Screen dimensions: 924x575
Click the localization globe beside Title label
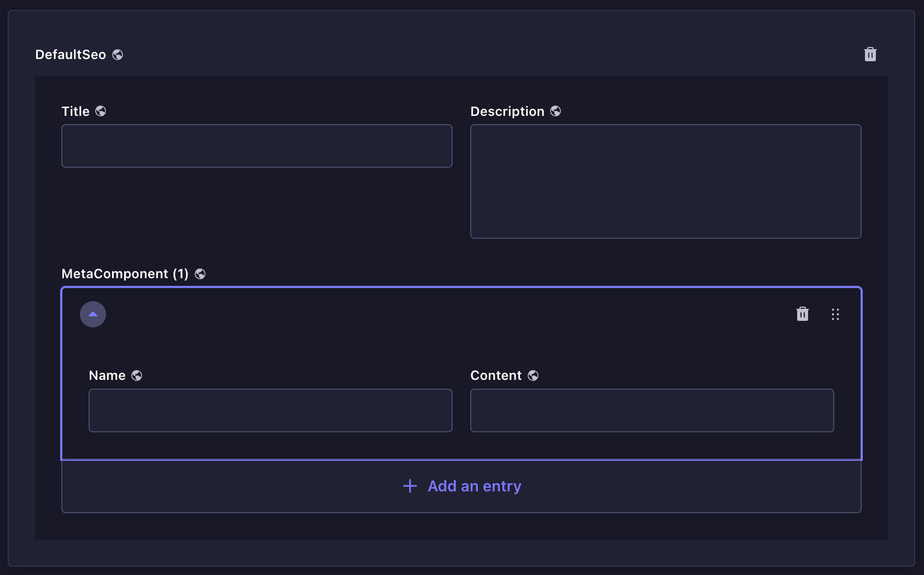point(101,112)
